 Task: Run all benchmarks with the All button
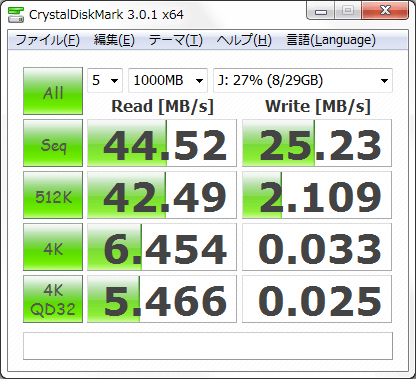[53, 91]
